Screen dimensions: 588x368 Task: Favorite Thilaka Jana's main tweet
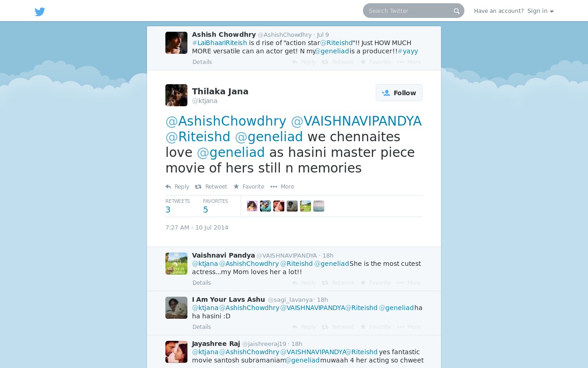coord(249,187)
